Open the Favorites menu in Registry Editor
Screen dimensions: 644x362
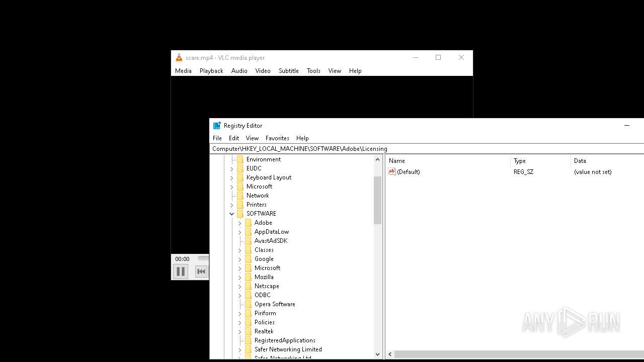[x=277, y=138]
